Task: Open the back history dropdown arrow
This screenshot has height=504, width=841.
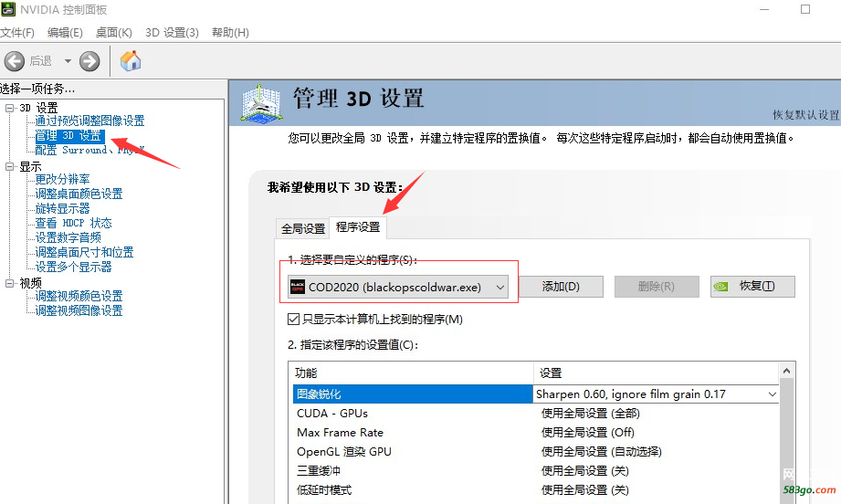Action: pyautogui.click(x=68, y=61)
